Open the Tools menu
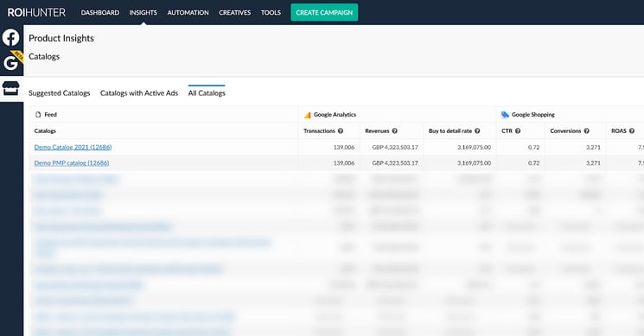This screenshot has width=644, height=336. [x=271, y=13]
